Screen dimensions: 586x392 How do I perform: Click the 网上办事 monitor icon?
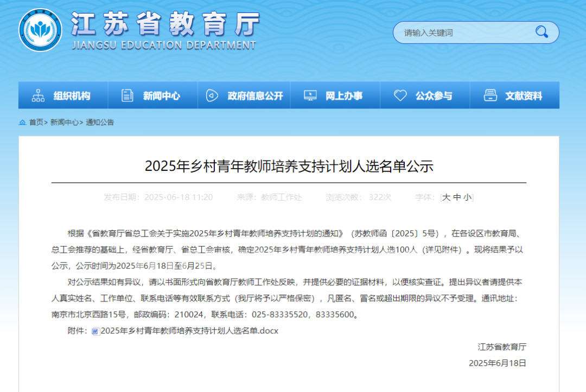coord(310,96)
